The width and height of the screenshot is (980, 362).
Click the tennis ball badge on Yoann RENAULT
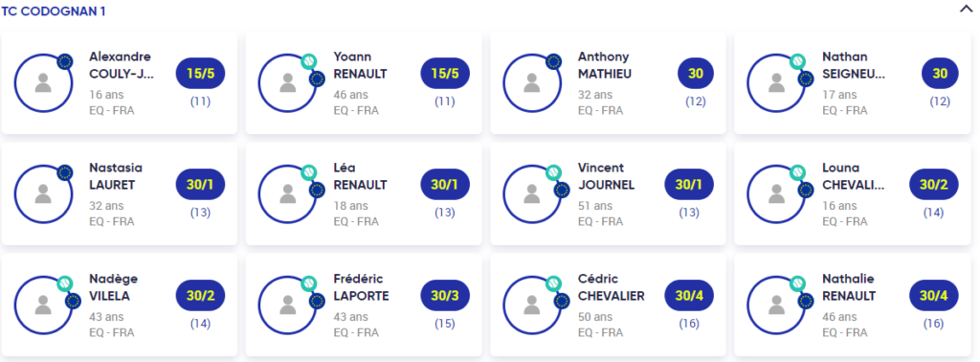[309, 61]
